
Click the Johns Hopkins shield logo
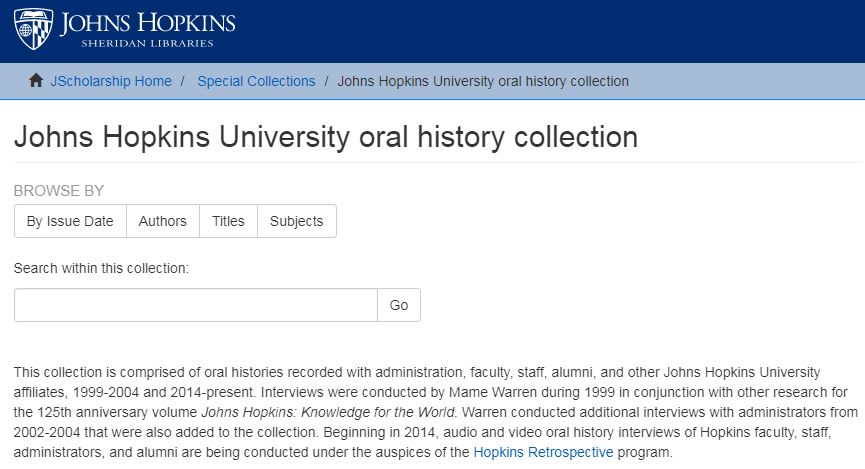click(x=33, y=29)
